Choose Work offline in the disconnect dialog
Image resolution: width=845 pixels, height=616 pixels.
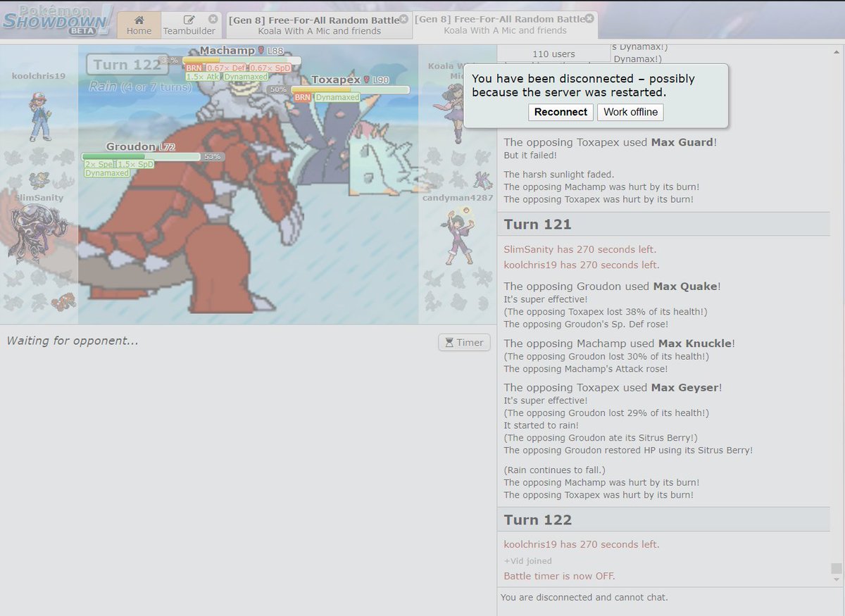[630, 112]
